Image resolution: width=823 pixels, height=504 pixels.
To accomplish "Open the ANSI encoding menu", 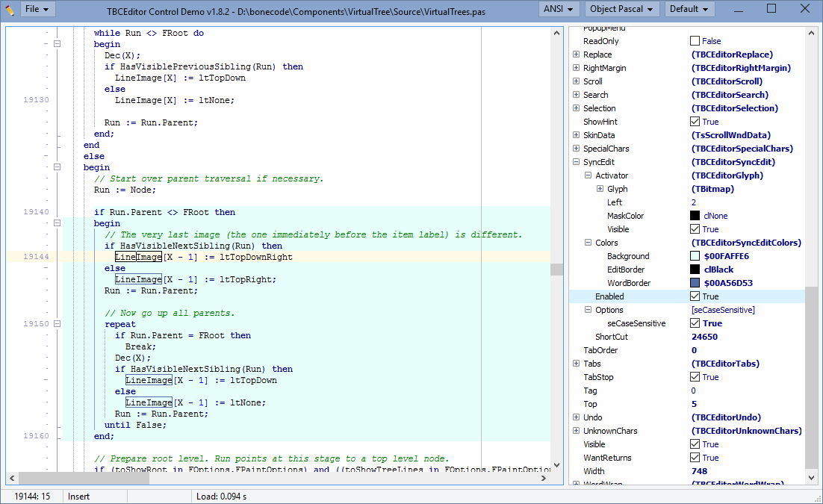I will [559, 9].
